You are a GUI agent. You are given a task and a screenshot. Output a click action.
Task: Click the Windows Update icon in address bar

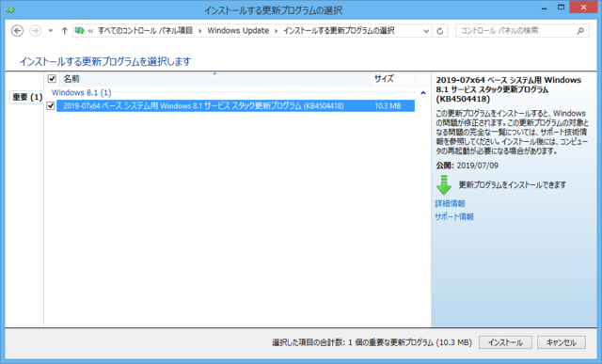(79, 31)
